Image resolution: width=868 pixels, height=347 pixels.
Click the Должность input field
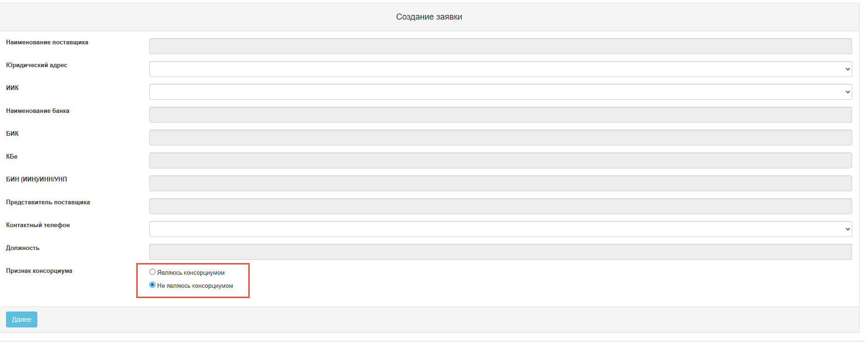[500, 252]
